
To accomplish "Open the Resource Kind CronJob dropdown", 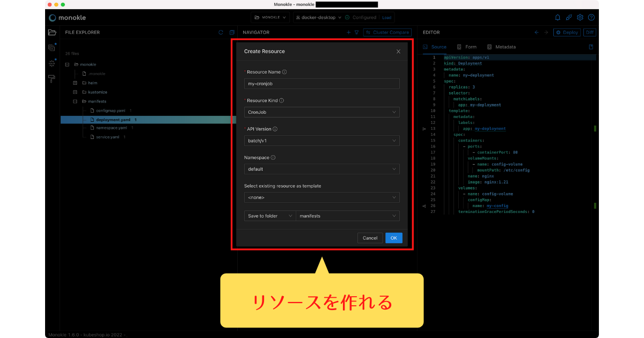I will (321, 112).
